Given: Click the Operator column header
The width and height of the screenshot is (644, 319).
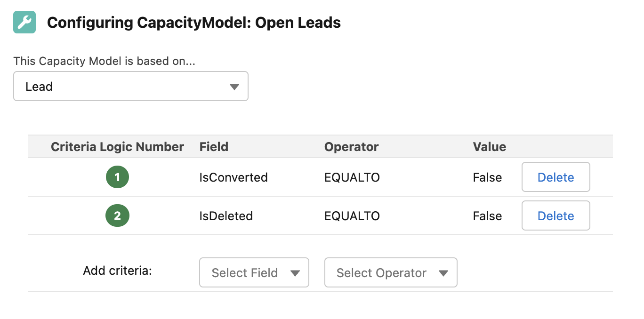Looking at the screenshot, I should point(352,147).
